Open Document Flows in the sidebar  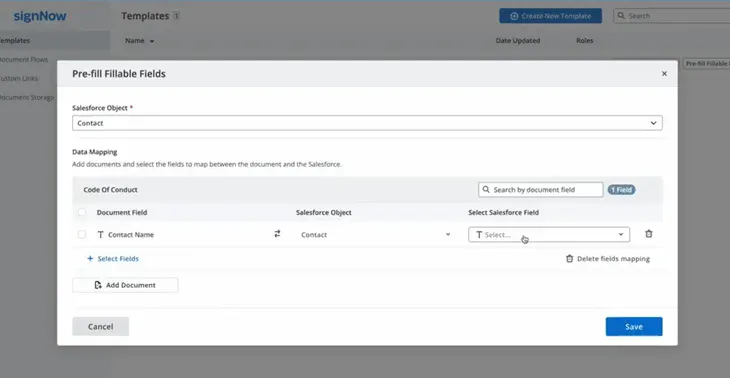point(24,60)
